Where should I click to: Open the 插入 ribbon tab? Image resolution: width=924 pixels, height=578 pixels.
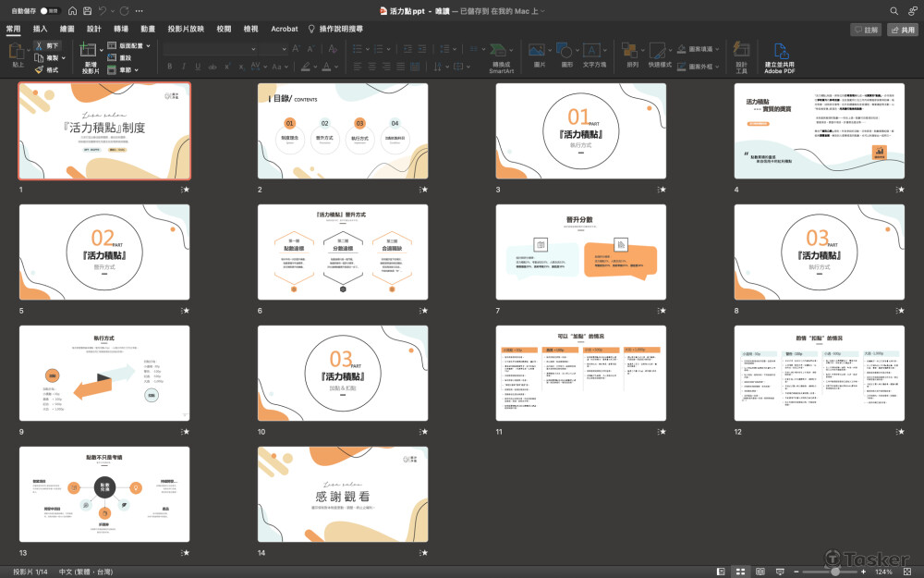point(41,29)
